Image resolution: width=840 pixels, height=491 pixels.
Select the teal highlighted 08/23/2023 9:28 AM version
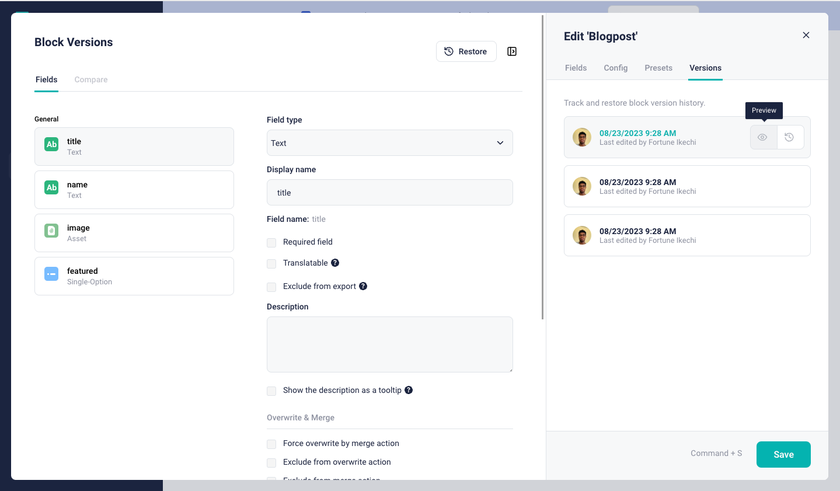(x=638, y=133)
